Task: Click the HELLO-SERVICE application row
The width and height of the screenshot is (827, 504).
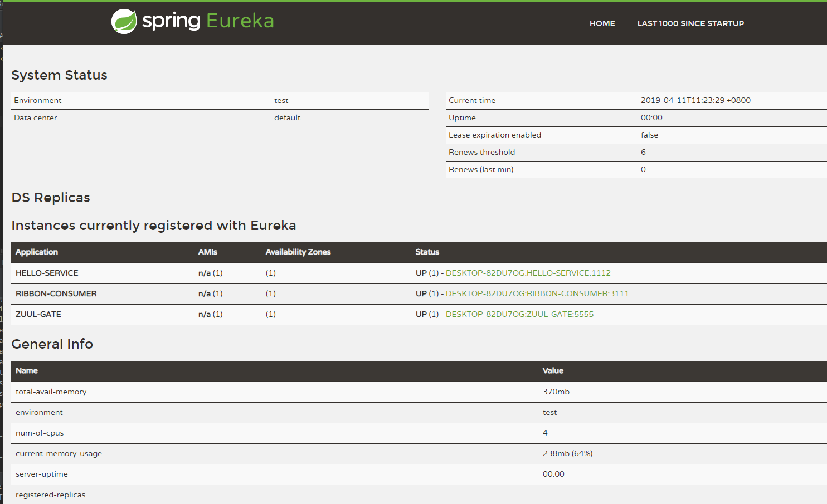Action: click(x=47, y=273)
